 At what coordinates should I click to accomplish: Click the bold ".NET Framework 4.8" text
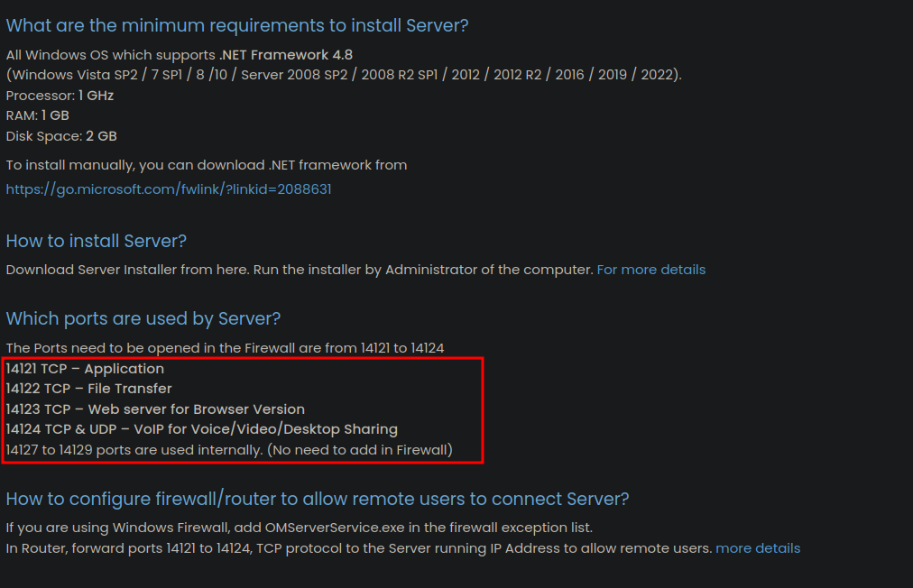pyautogui.click(x=286, y=55)
